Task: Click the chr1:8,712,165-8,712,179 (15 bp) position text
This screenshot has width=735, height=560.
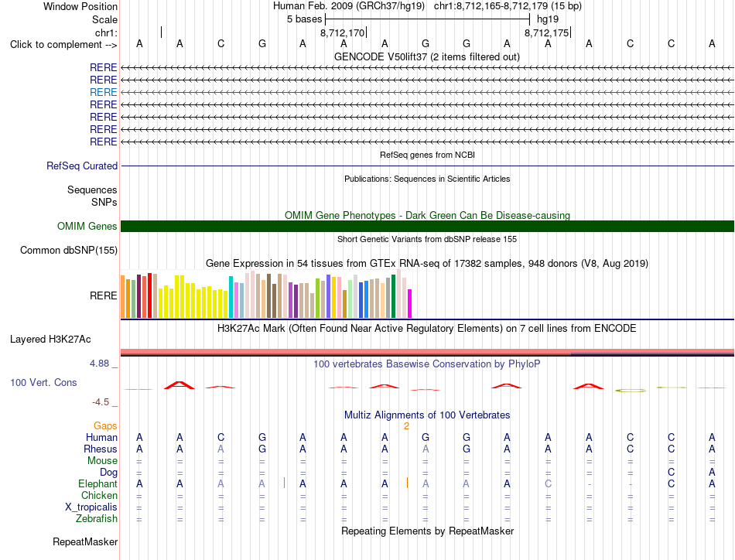Action: point(508,6)
